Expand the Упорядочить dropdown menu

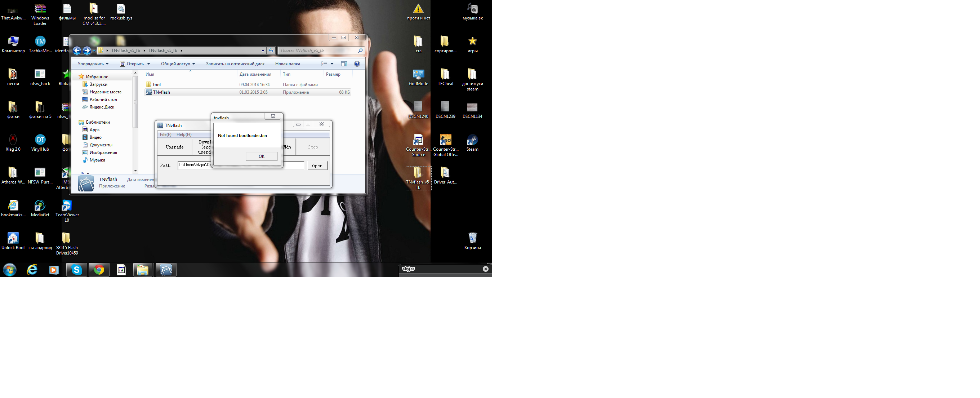93,64
